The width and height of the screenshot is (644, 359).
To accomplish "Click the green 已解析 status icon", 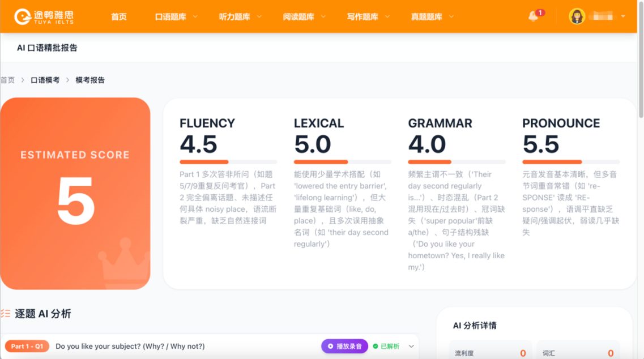I will click(x=375, y=347).
